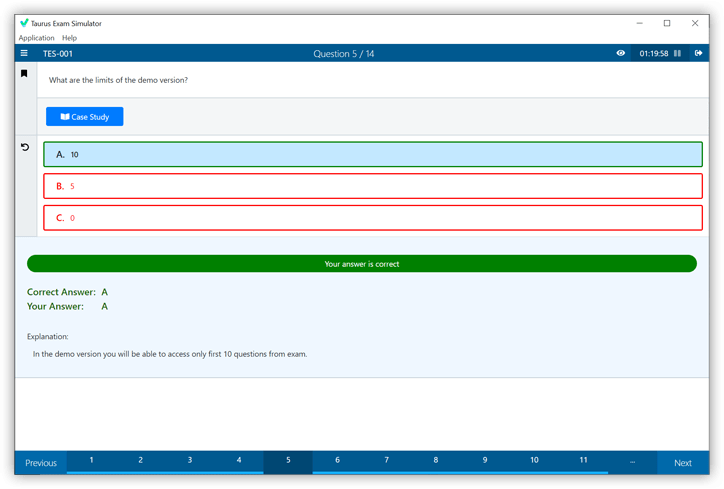
Task: Click the Explanation label
Action: [48, 337]
